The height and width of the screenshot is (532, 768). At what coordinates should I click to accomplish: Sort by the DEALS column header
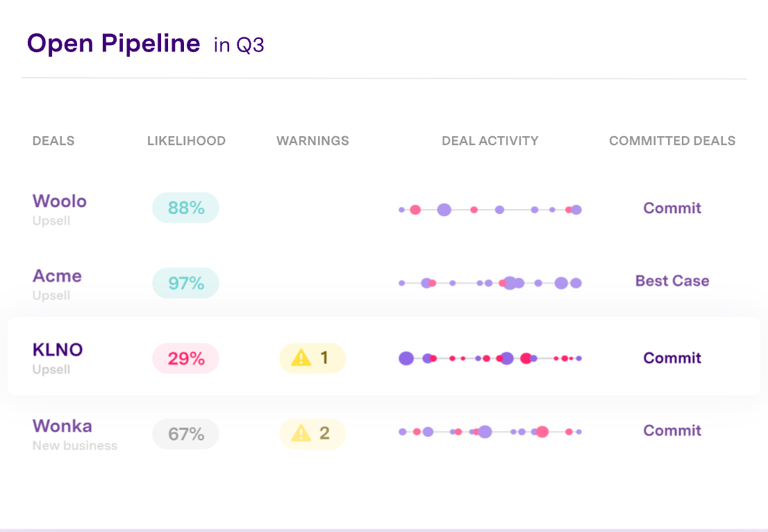[x=53, y=140]
